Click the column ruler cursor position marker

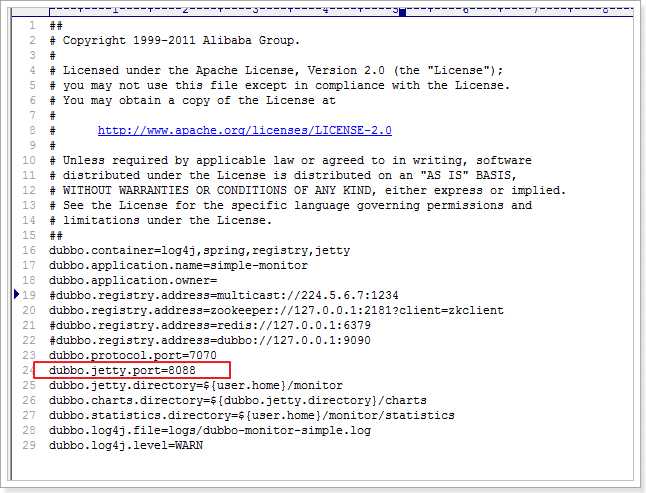coord(403,12)
